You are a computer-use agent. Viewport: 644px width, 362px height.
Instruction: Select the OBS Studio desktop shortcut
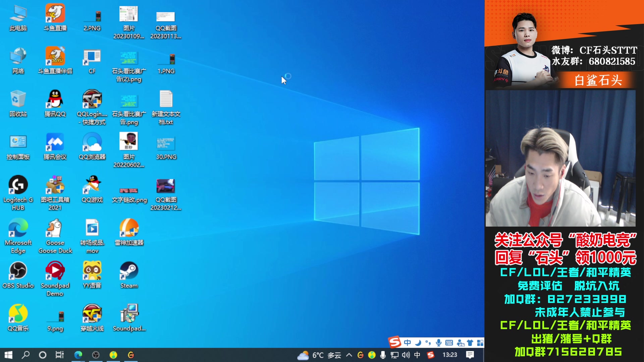(18, 276)
